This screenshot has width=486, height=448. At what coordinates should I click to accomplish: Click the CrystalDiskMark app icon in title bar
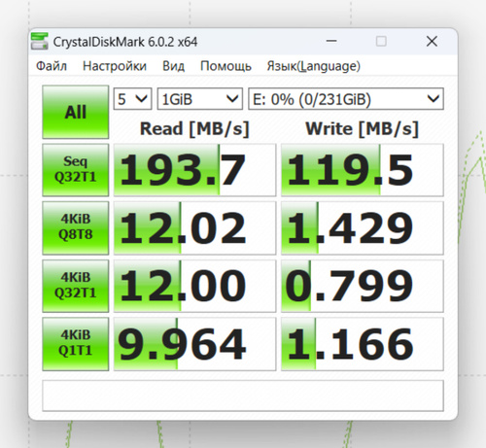click(x=40, y=41)
